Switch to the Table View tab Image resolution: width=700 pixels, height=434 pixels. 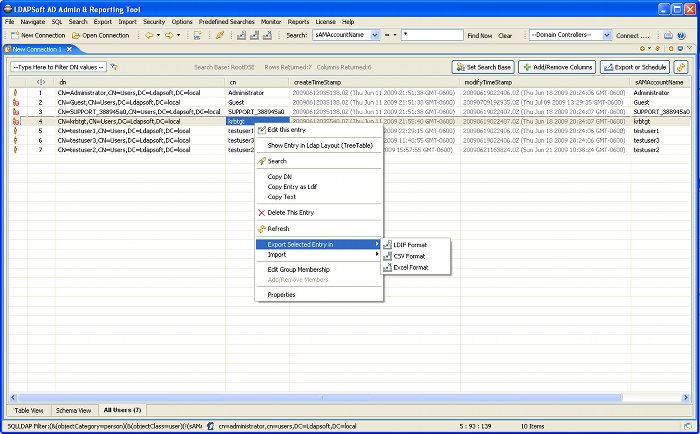click(x=28, y=410)
